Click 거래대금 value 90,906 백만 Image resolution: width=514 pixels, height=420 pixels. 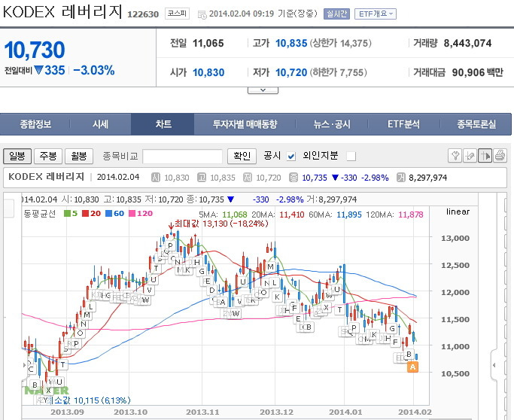[477, 72]
